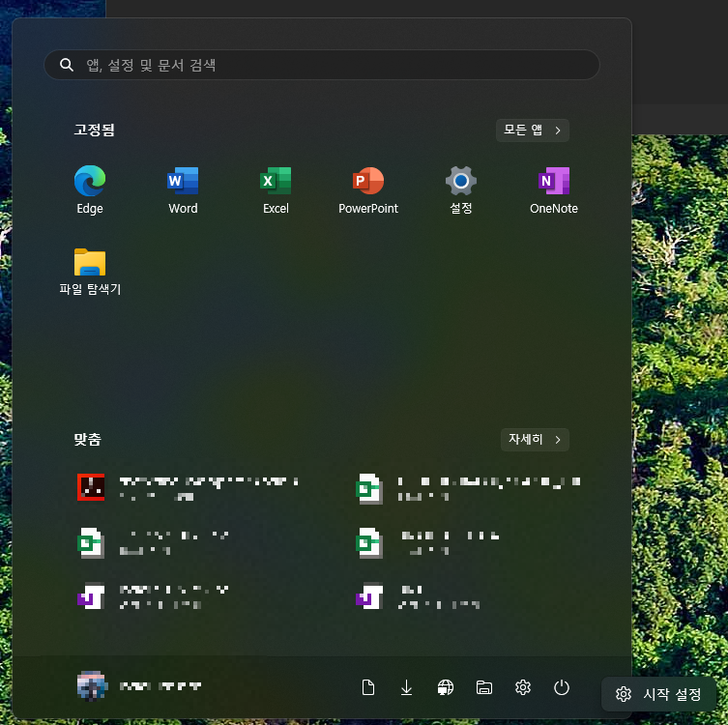Open the Downloads folder arrow icon

406,687
